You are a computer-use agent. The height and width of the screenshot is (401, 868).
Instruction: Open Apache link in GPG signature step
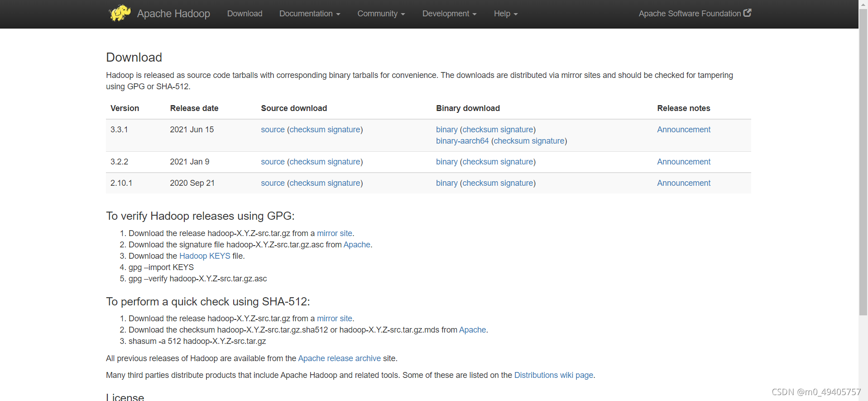pyautogui.click(x=357, y=245)
